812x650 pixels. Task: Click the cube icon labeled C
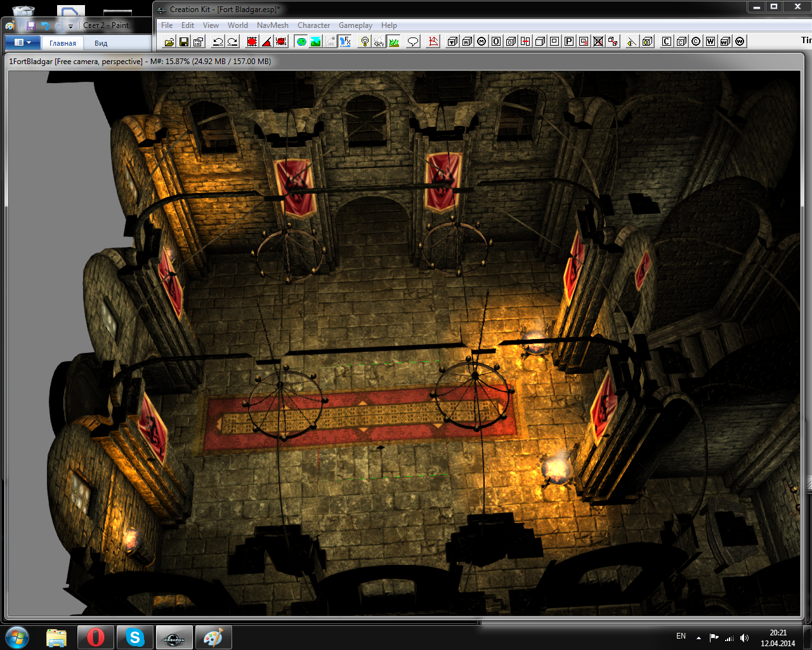[x=681, y=41]
